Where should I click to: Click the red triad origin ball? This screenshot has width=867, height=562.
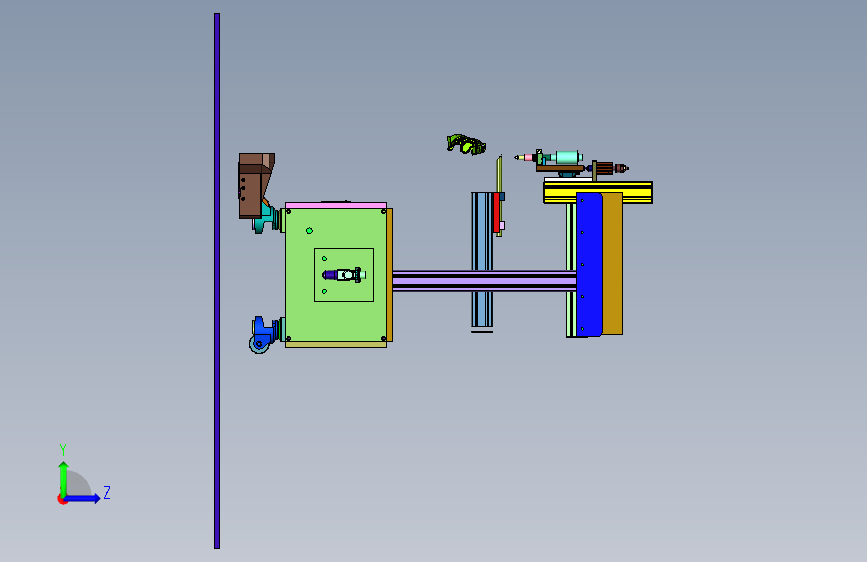[x=62, y=499]
